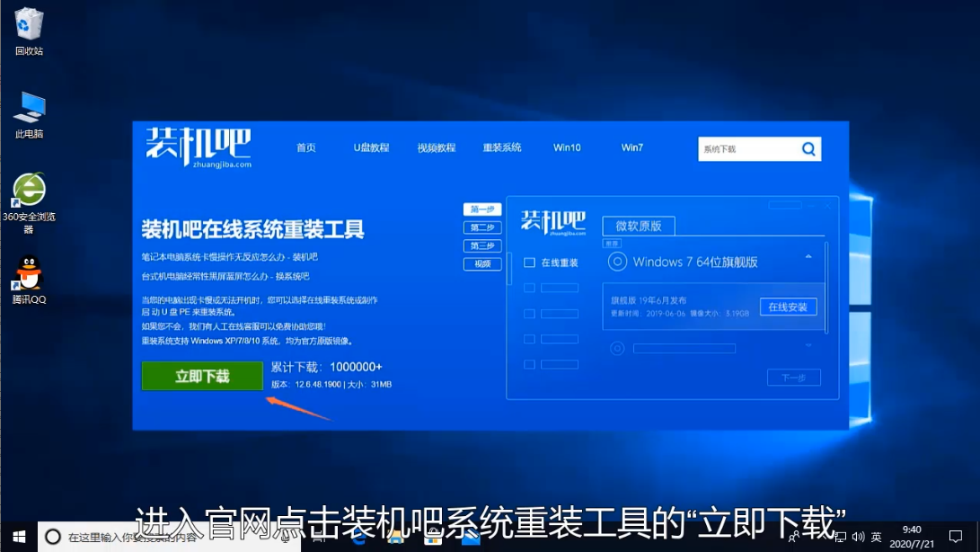The width and height of the screenshot is (980, 552).
Task: Click the 在线安装 button
Action: coord(788,307)
